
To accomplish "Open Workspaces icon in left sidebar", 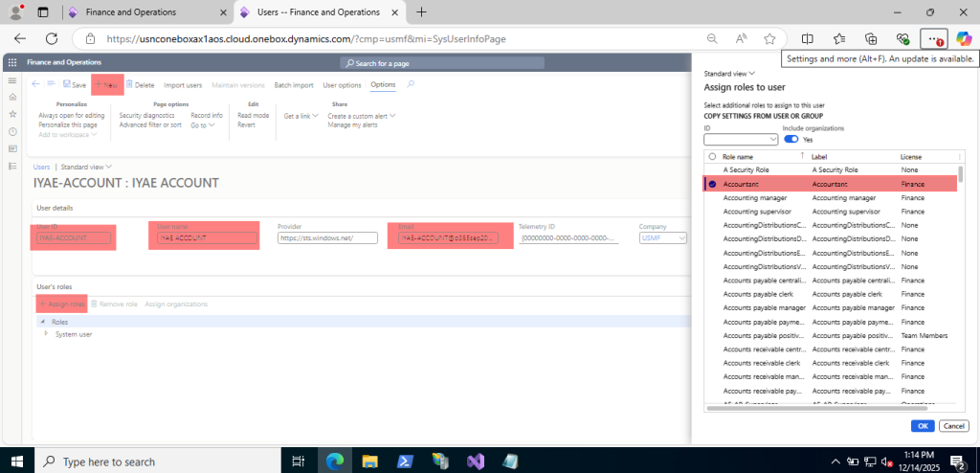I will (x=12, y=148).
